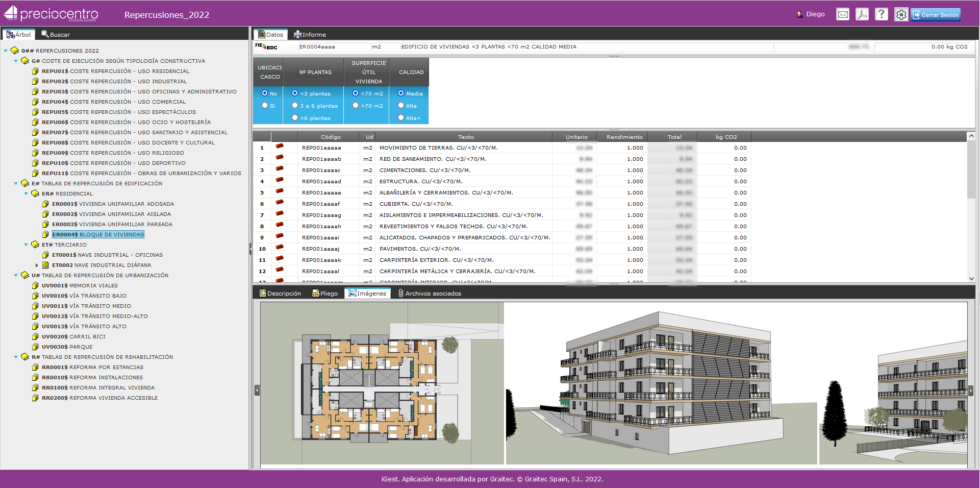Select Ubicación casco Si radio
980x488 pixels.
[x=265, y=106]
